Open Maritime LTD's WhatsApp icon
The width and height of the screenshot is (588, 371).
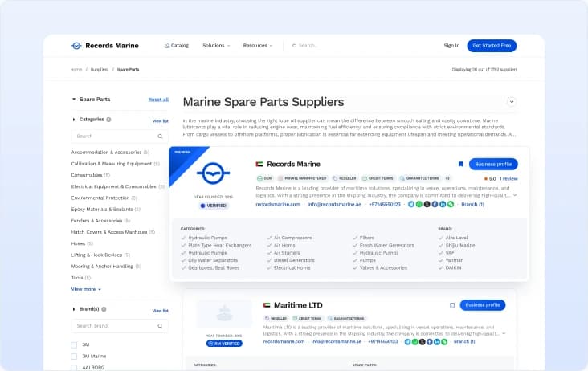[415, 342]
